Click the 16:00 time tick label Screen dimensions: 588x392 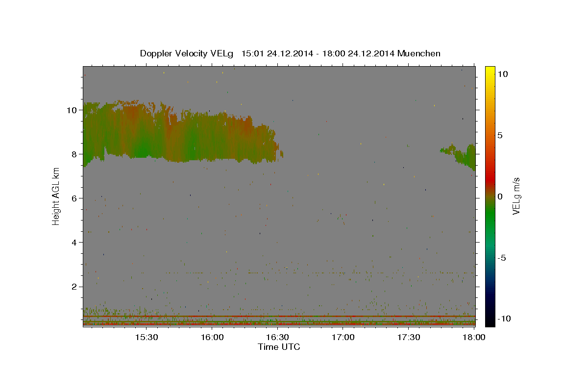pyautogui.click(x=212, y=337)
